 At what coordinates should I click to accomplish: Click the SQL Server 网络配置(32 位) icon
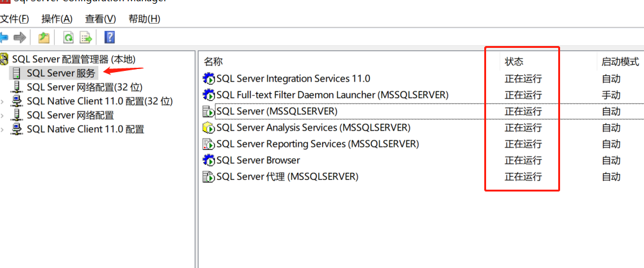pyautogui.click(x=17, y=87)
